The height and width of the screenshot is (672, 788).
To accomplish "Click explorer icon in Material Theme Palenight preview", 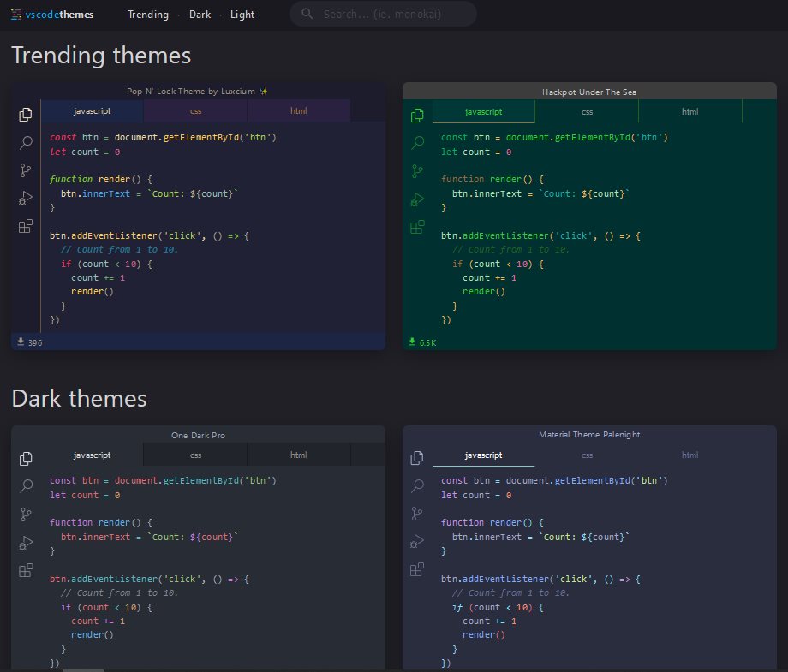I will point(417,458).
